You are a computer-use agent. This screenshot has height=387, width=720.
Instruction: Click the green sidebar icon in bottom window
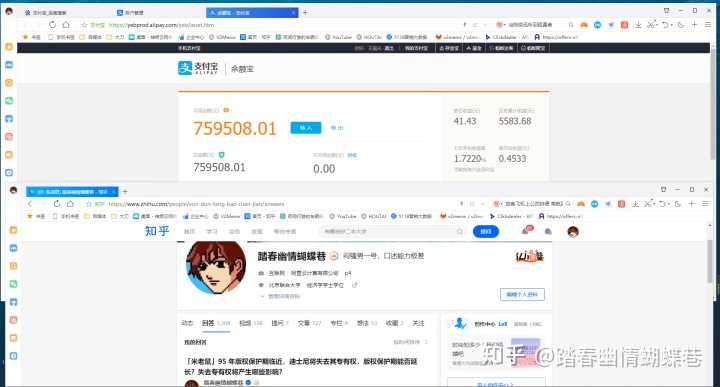[13, 284]
